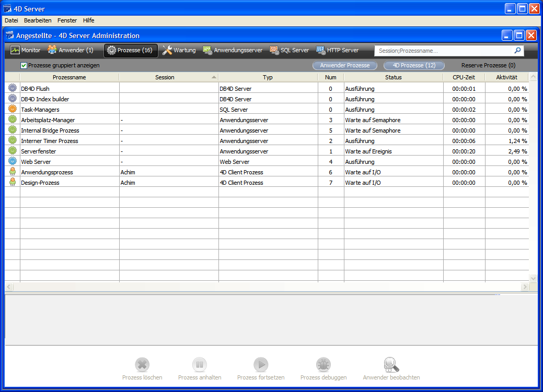Click the search magnifier icon
Image resolution: width=543 pixels, height=392 pixels.
coord(517,51)
